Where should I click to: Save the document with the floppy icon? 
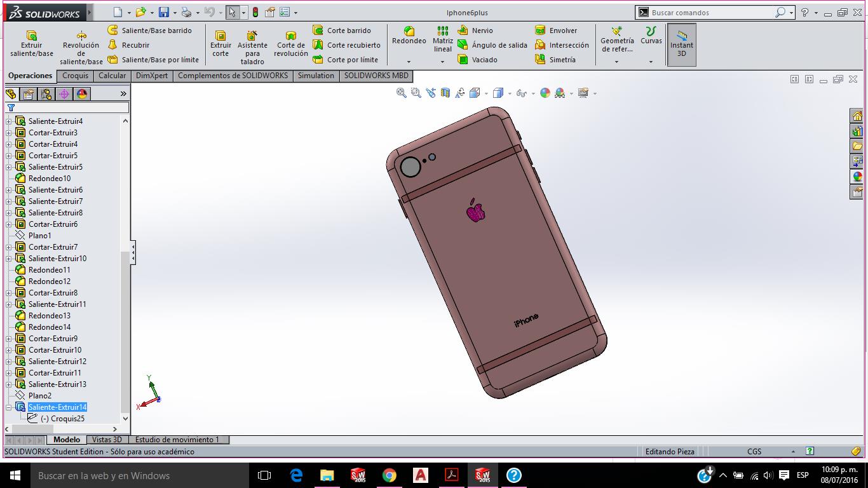coord(164,12)
